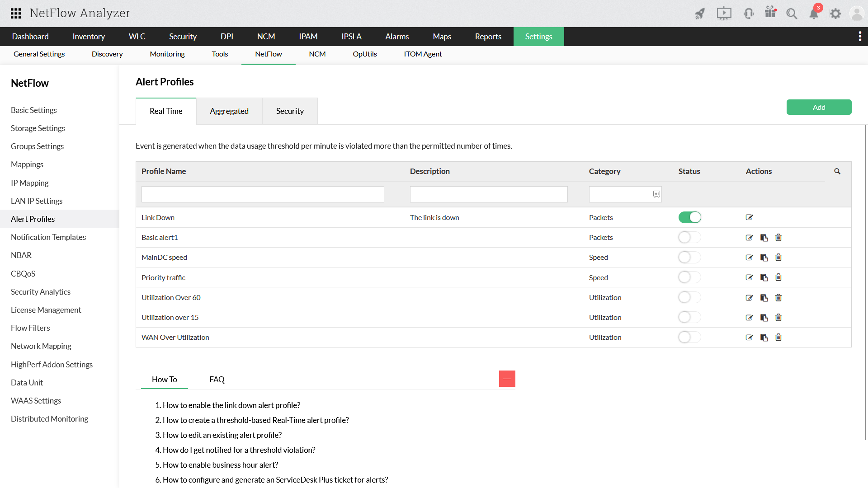Click the Profile Name filter field

263,194
